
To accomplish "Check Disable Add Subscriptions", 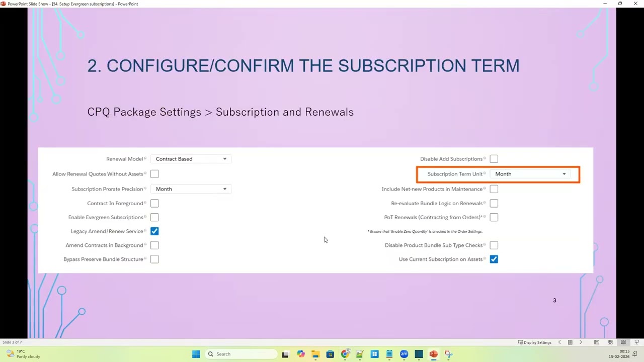I will pyautogui.click(x=494, y=159).
